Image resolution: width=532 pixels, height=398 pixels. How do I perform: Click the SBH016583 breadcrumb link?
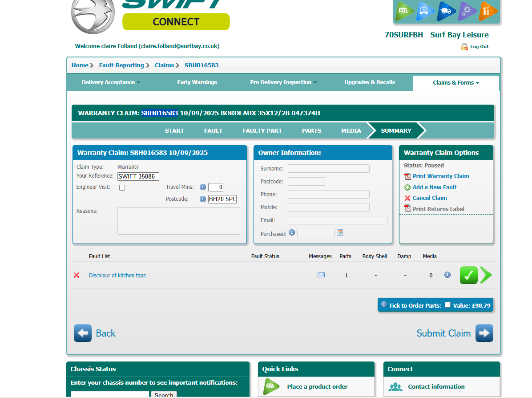[x=202, y=65]
